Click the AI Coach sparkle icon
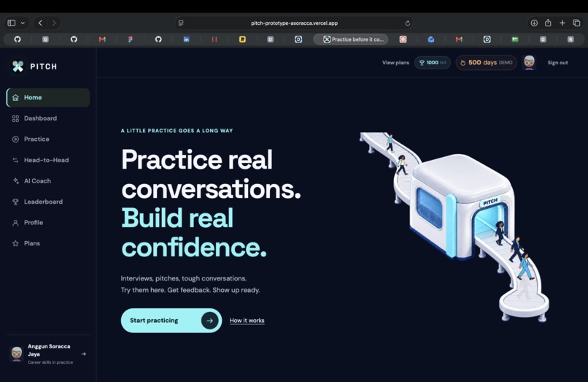Screen dimensions: 588x382 click(15, 181)
